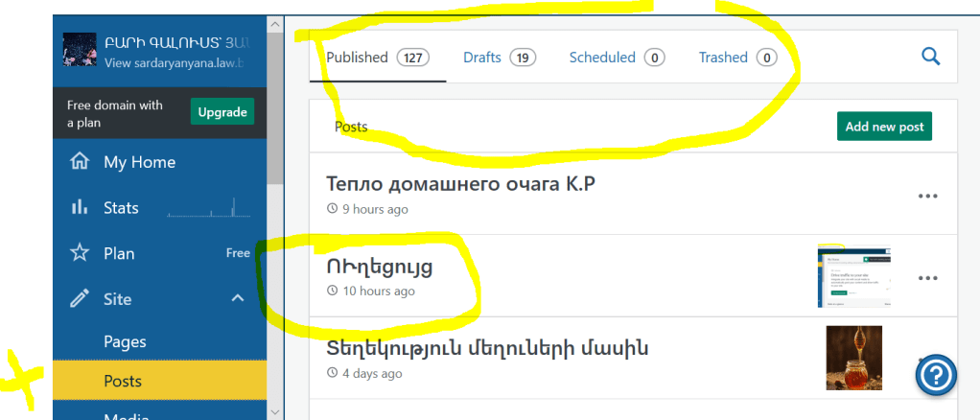Open Pages in the sidebar
The image size is (980, 420).
pos(125,341)
